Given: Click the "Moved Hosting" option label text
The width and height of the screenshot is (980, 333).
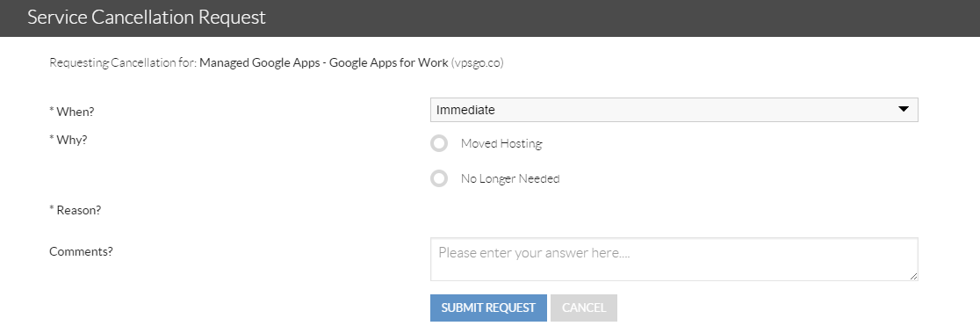Looking at the screenshot, I should tap(501, 144).
